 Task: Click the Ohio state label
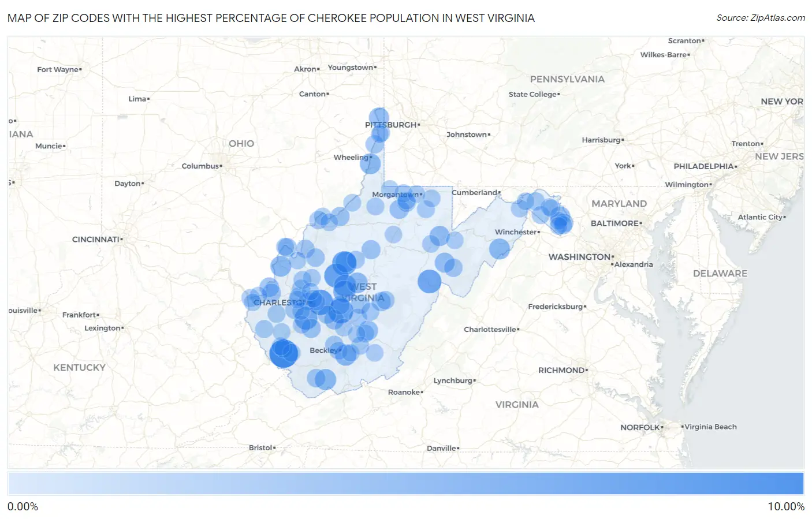tap(241, 144)
